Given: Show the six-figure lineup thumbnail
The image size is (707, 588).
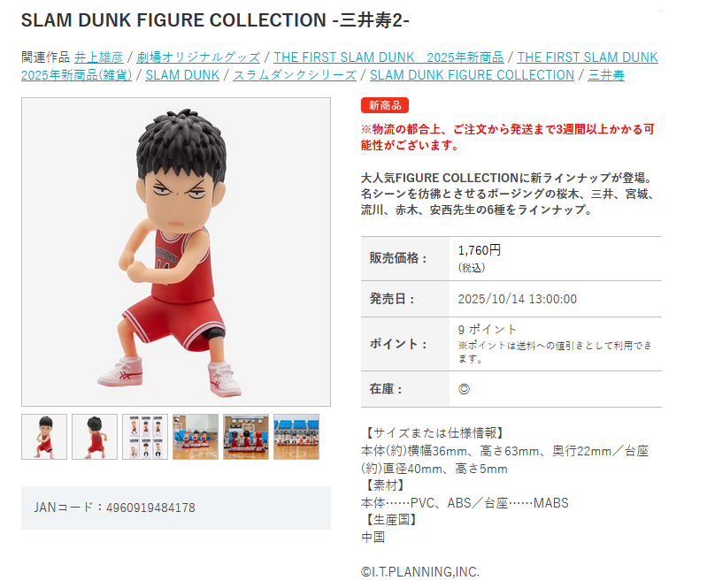Looking at the screenshot, I should pos(145,437).
